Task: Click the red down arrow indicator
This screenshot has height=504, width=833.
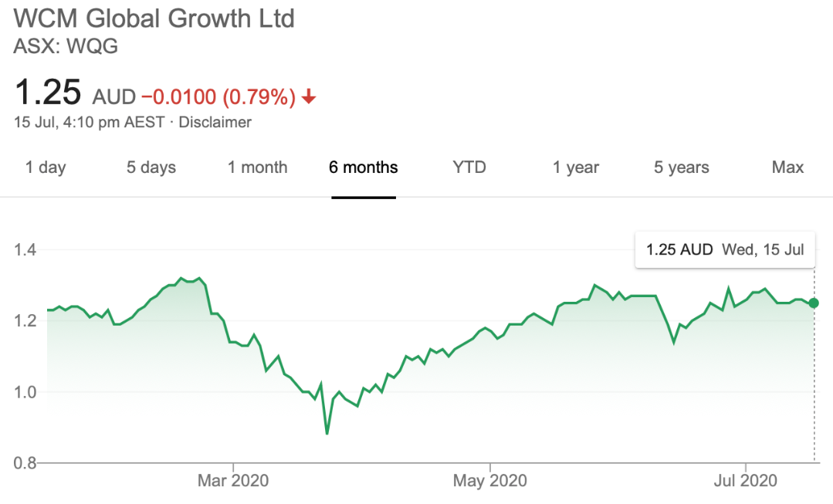Action: click(309, 96)
